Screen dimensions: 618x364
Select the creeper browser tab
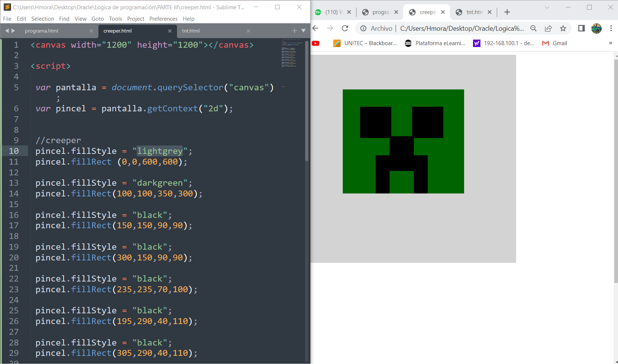click(x=427, y=12)
